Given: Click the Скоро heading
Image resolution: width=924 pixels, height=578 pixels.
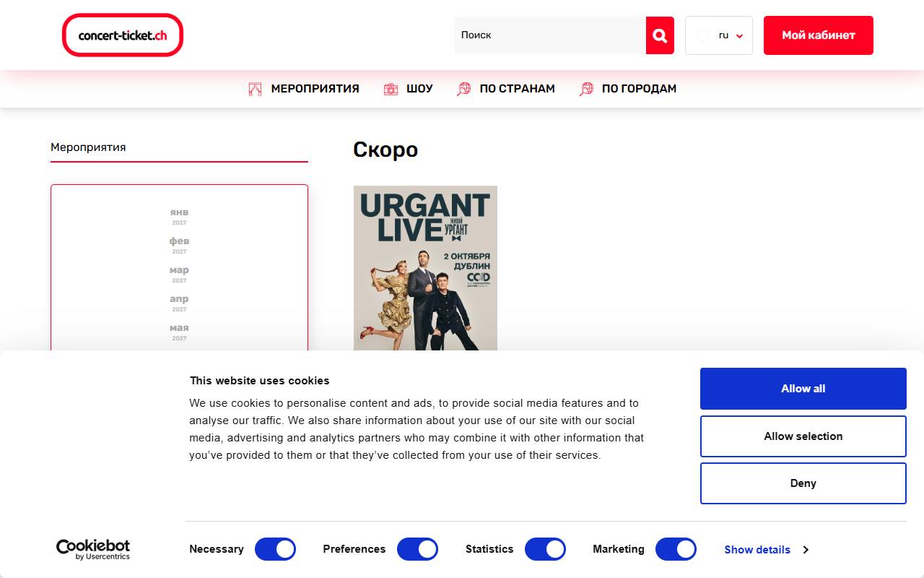Looking at the screenshot, I should (x=385, y=150).
